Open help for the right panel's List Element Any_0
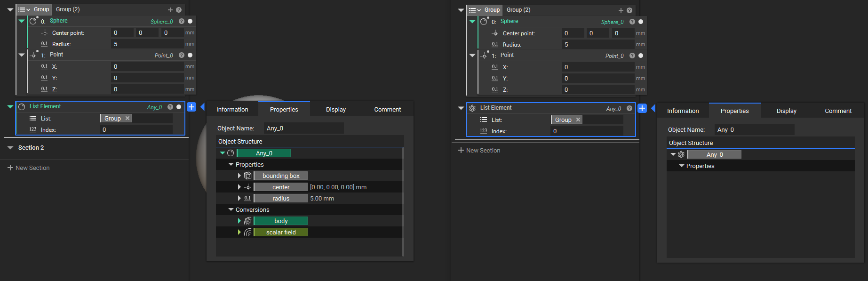This screenshot has height=281, width=868. click(x=629, y=108)
